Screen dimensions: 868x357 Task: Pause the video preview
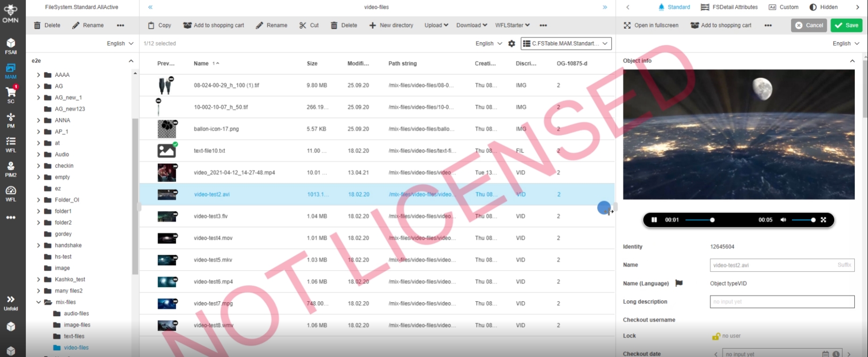(x=654, y=220)
